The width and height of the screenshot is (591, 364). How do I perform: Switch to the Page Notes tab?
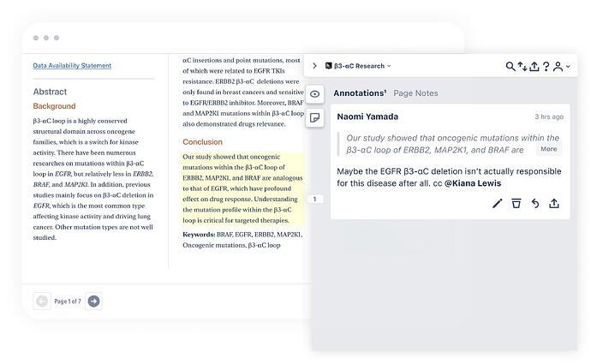tap(415, 92)
